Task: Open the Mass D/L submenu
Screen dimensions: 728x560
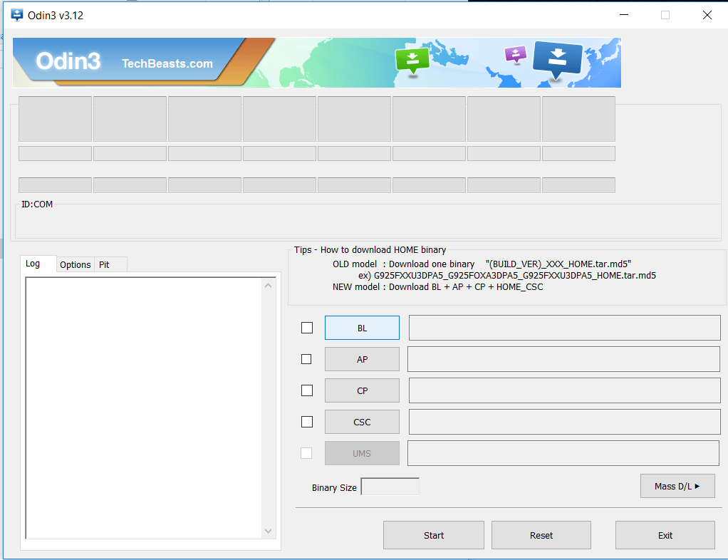Action: [x=677, y=486]
